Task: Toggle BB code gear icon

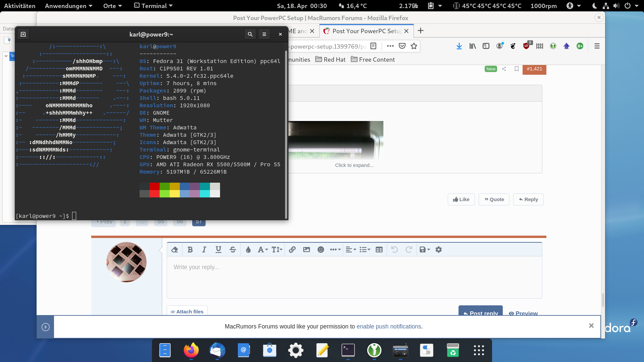Action: pyautogui.click(x=438, y=250)
